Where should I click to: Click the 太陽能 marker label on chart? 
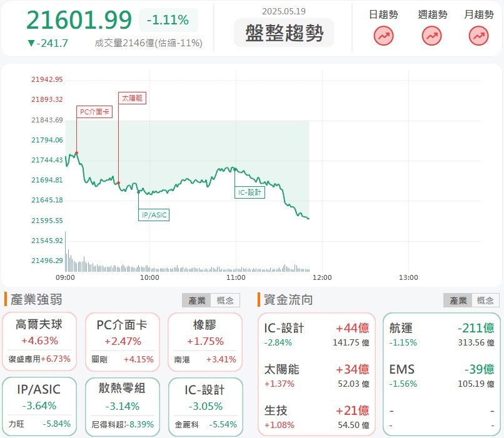click(x=132, y=98)
